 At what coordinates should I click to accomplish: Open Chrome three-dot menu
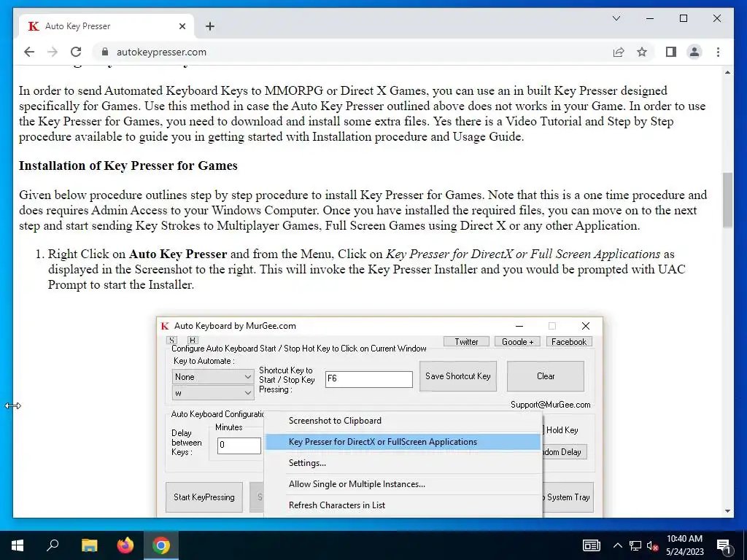718,52
